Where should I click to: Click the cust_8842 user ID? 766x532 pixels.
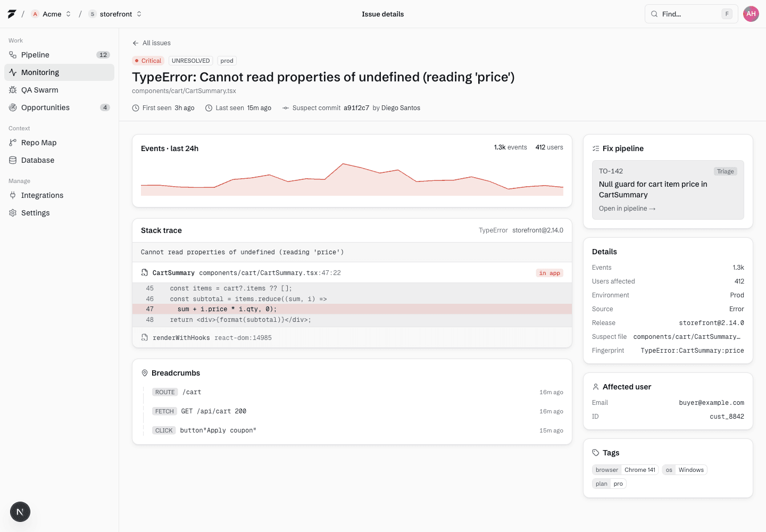(727, 417)
